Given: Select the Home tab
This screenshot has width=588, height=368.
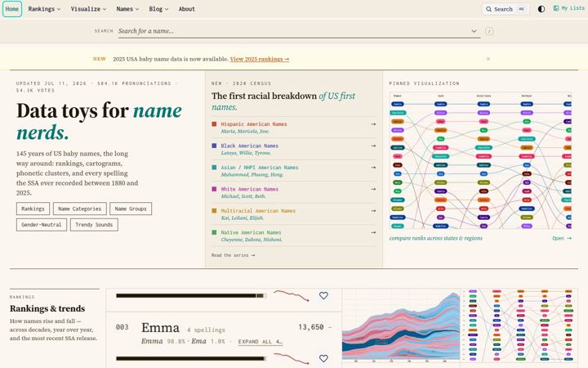Looking at the screenshot, I should (x=12, y=9).
